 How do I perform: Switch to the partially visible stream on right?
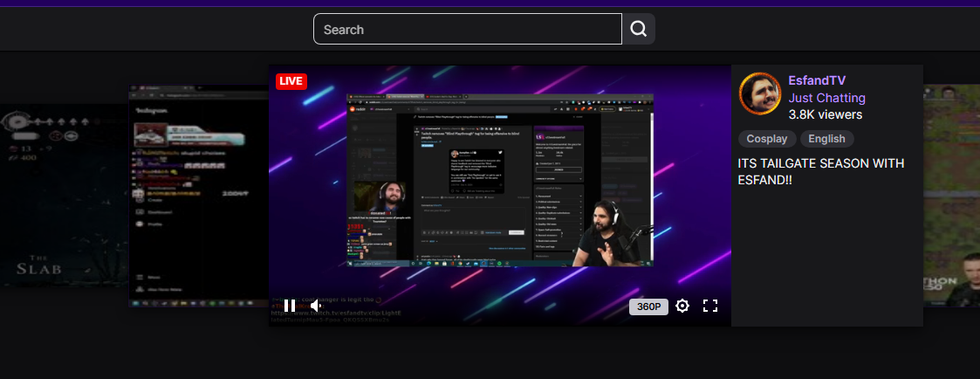951,195
